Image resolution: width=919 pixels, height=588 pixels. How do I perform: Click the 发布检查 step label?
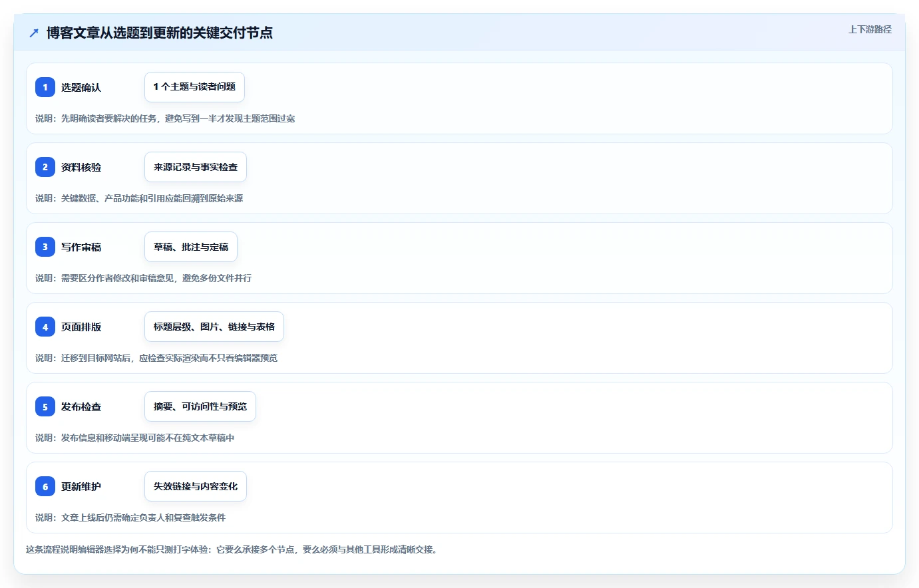81,406
